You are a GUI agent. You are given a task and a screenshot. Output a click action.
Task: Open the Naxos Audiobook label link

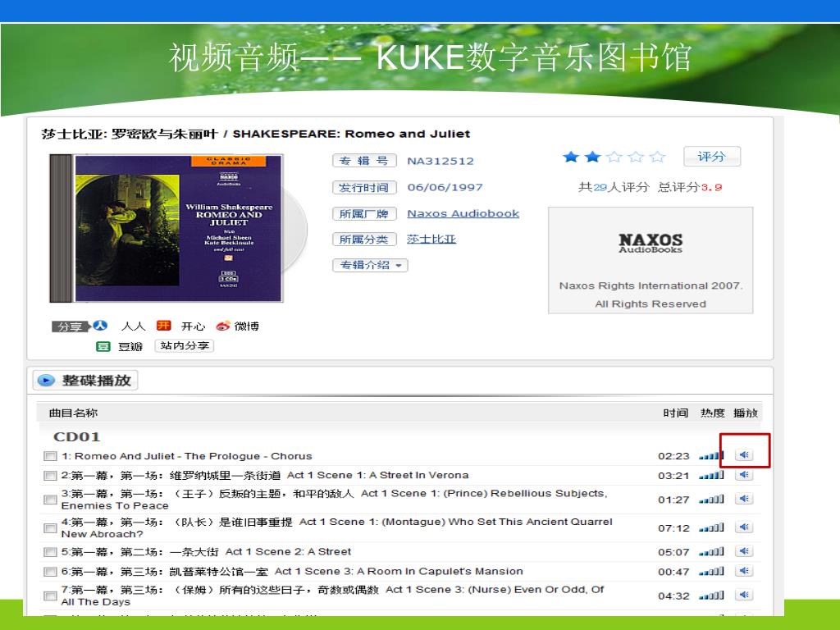[463, 213]
